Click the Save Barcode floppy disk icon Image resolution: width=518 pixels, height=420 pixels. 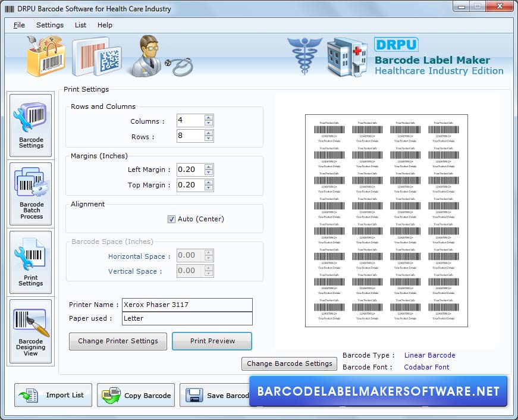(x=194, y=395)
